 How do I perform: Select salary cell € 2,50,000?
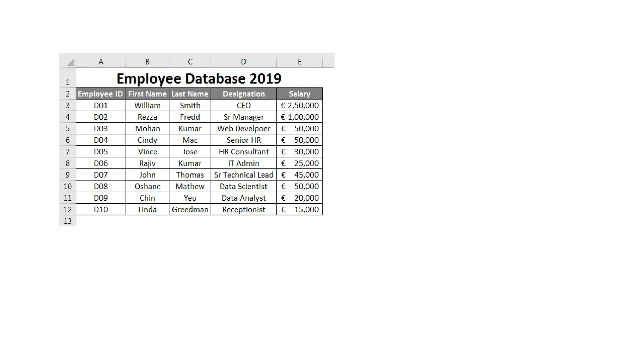tap(300, 105)
